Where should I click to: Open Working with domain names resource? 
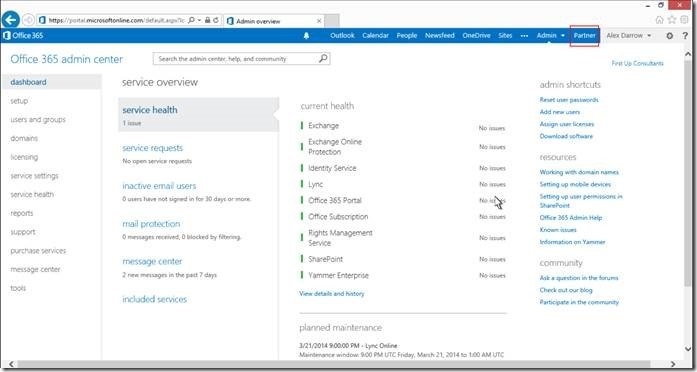click(x=579, y=172)
